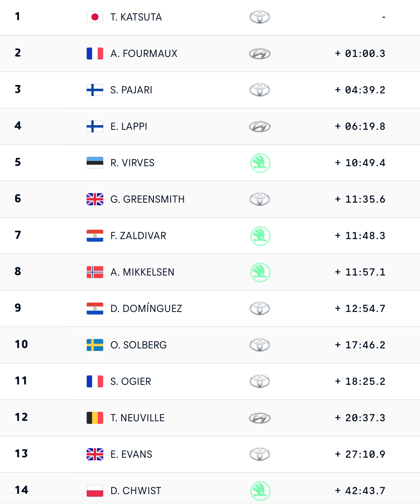Click the UK flag next to G. Greensmith
The height and width of the screenshot is (504, 420).
coord(95,199)
